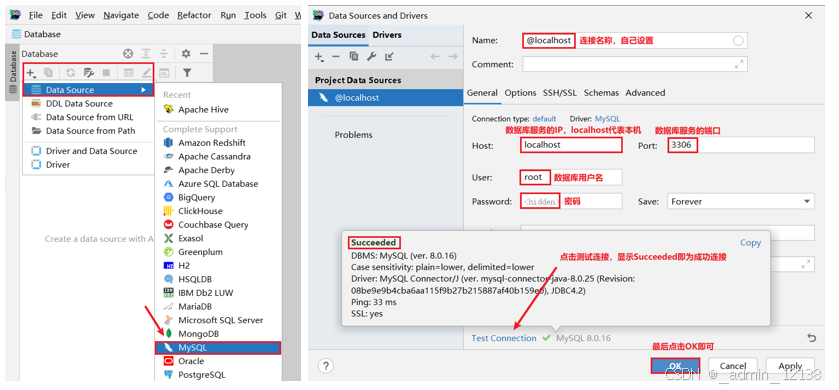Image resolution: width=839 pixels, height=390 pixels.
Task: Open the gear settings icon in Database panel
Action: coord(186,53)
